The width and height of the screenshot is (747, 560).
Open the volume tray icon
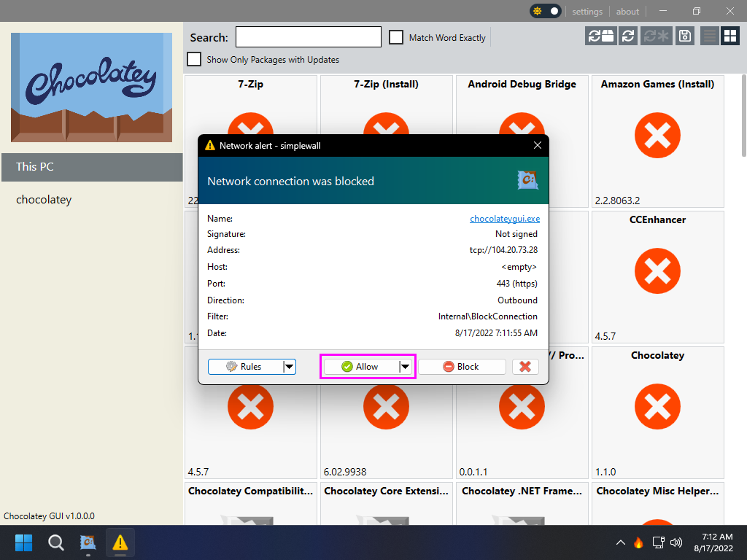point(676,542)
